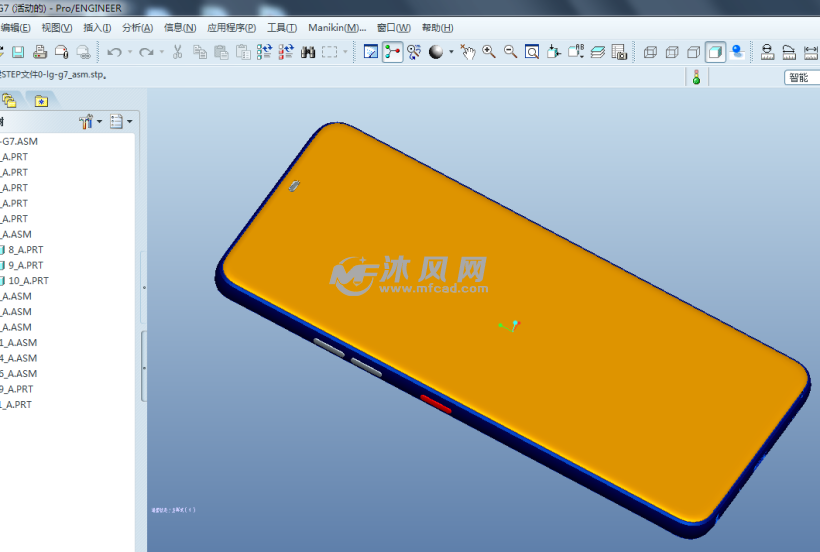820x552 pixels.
Task: Click the Undo arrow icon
Action: pos(114,52)
